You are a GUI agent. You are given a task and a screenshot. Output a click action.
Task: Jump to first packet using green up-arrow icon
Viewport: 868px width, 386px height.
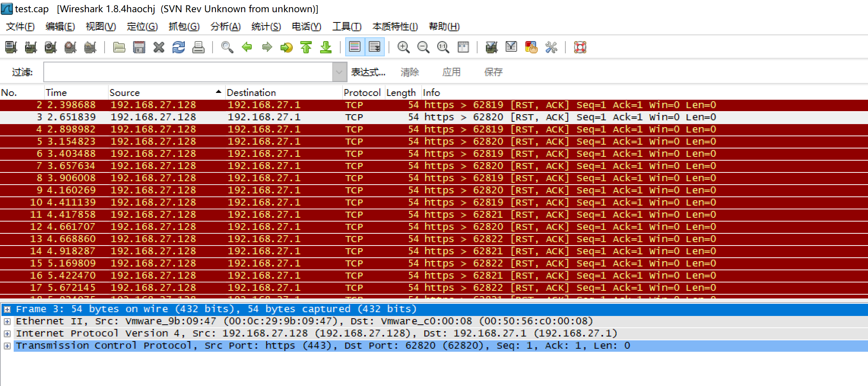[x=306, y=47]
